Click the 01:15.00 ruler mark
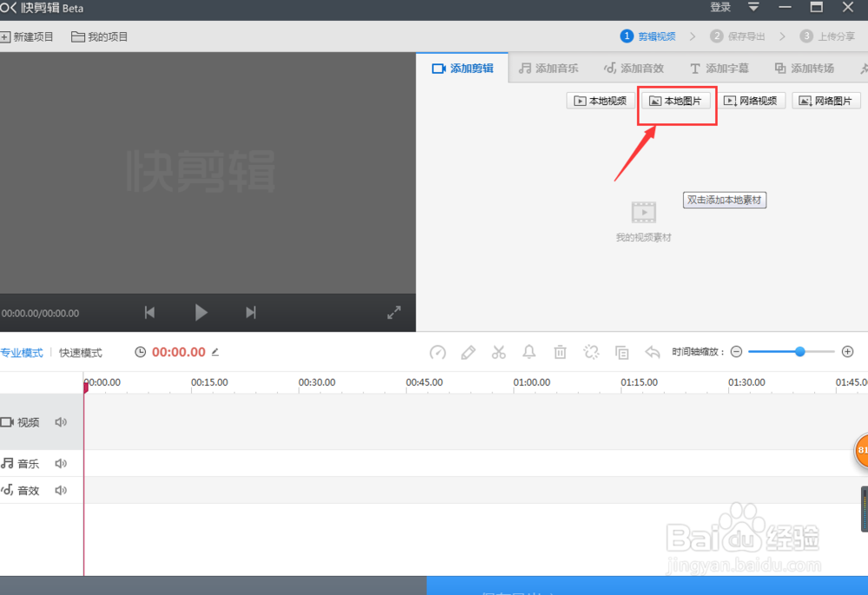 [639, 382]
